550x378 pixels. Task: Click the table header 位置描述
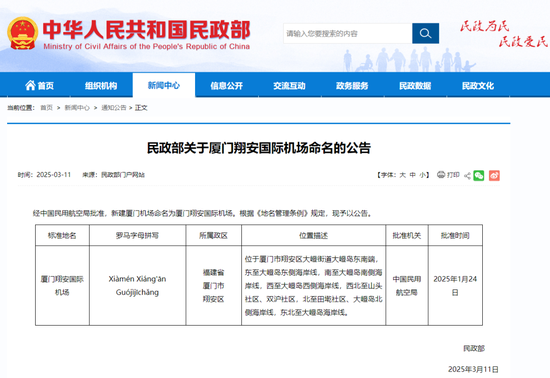click(x=314, y=235)
